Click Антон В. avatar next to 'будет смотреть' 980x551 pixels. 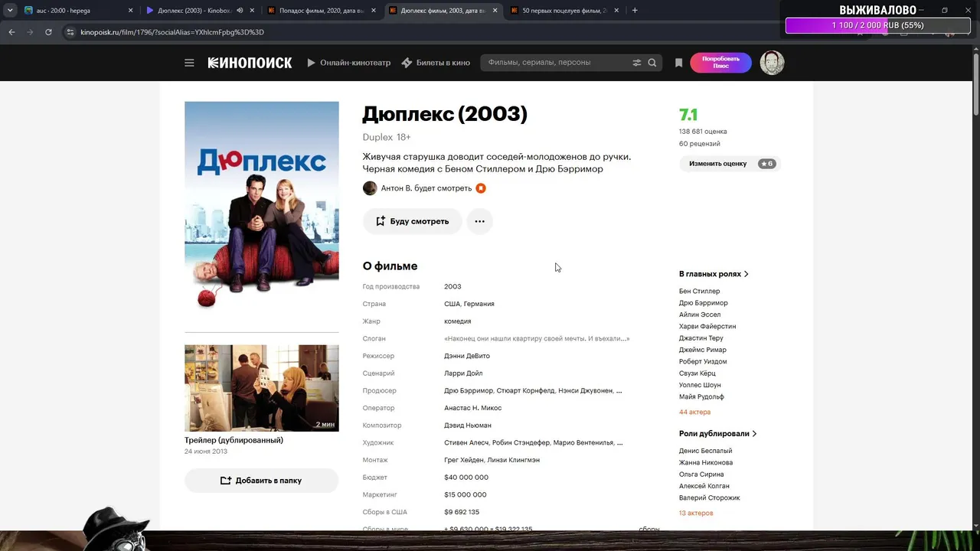[x=370, y=188]
